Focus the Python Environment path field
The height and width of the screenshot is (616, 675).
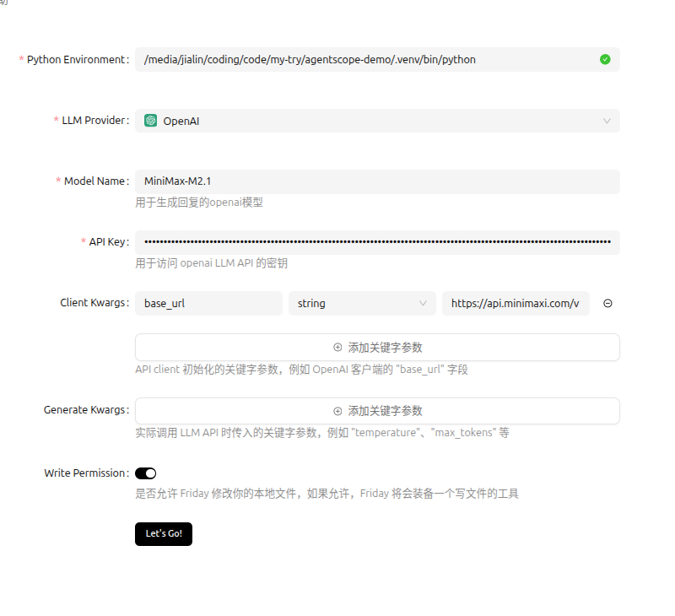click(363, 59)
